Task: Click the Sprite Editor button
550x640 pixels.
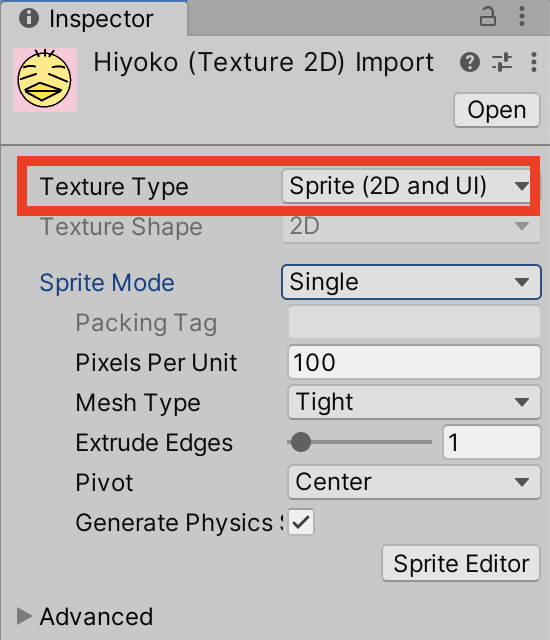Action: click(461, 563)
